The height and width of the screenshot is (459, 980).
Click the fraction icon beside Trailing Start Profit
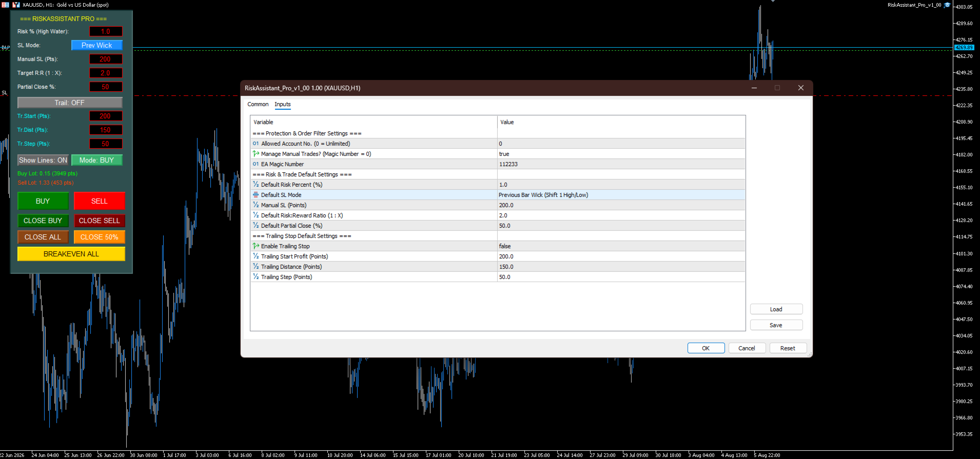coord(256,256)
